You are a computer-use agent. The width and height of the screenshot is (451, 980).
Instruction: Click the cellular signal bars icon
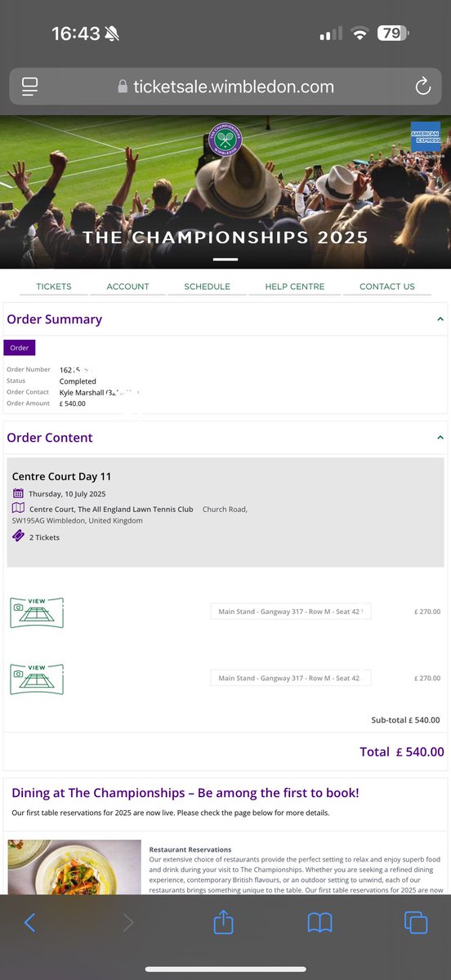[x=331, y=34]
